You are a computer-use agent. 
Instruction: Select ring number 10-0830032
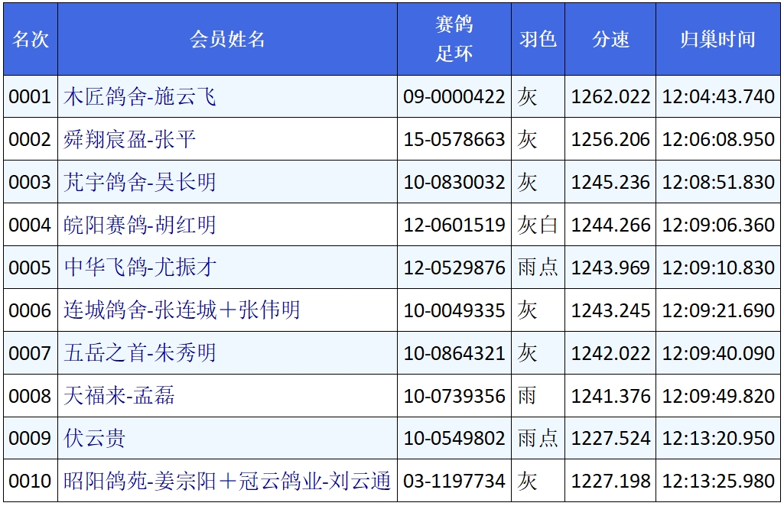click(454, 182)
